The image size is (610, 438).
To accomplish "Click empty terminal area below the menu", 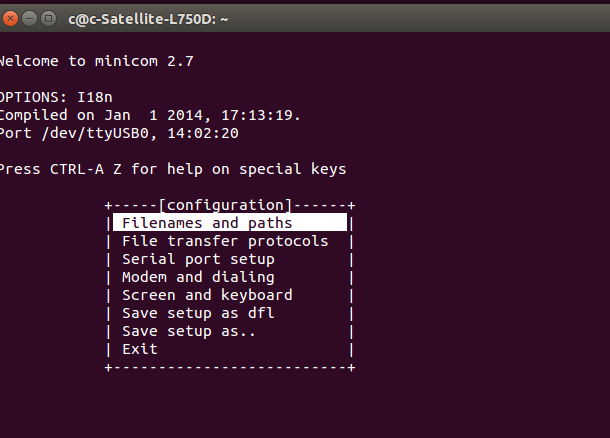I will pos(305,406).
